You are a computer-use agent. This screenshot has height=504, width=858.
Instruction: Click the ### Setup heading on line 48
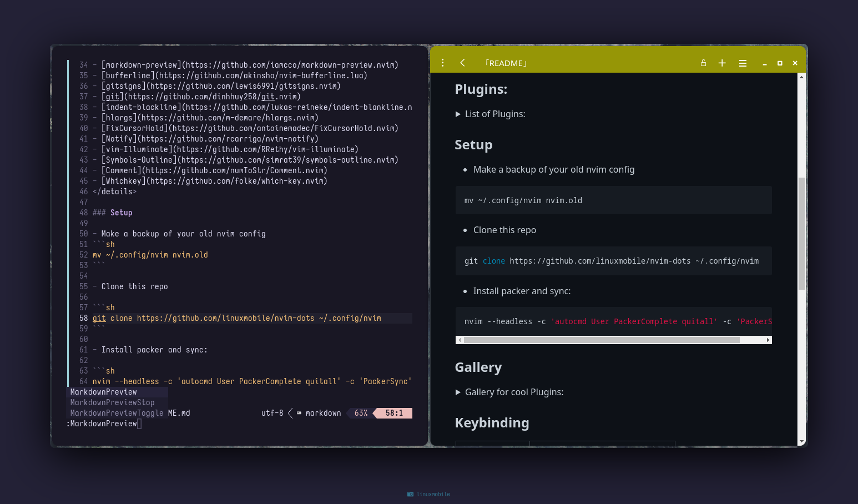tap(112, 213)
